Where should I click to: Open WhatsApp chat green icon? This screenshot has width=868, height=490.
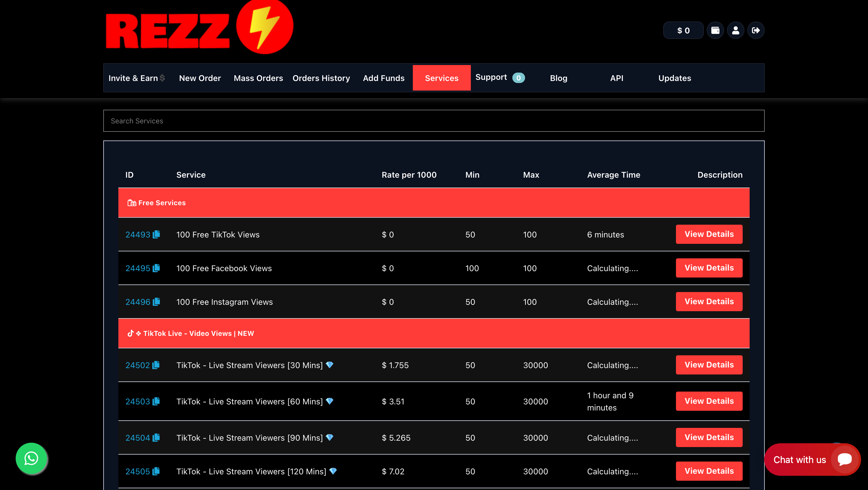[31, 458]
